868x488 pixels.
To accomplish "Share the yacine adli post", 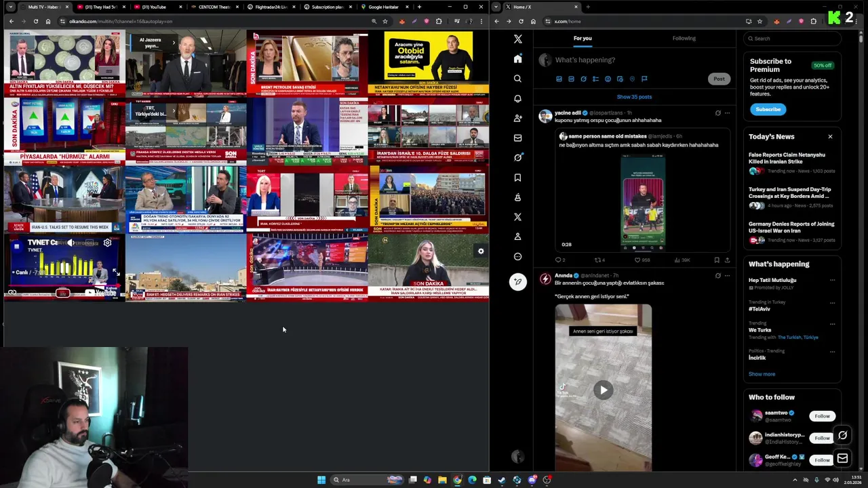I will point(728,260).
